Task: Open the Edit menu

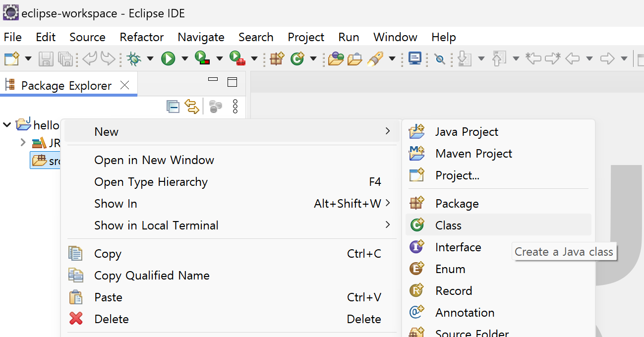Action: (46, 37)
